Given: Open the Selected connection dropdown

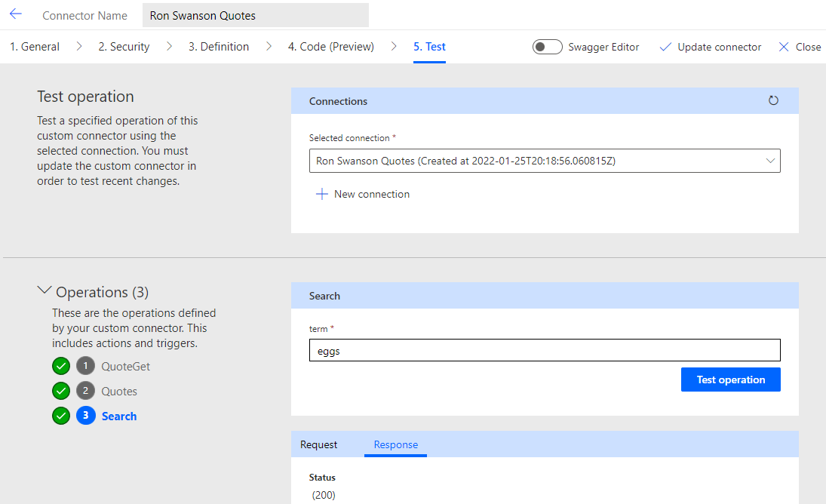Looking at the screenshot, I should click(545, 161).
